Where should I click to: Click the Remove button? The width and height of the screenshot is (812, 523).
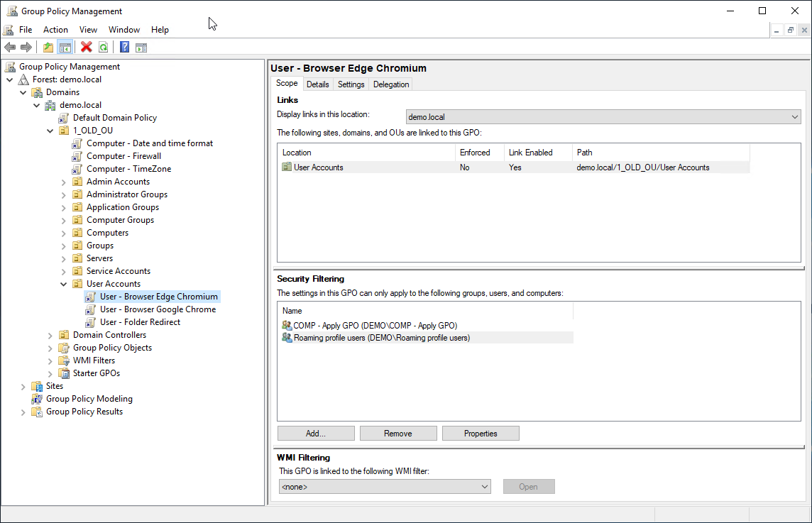pyautogui.click(x=397, y=434)
